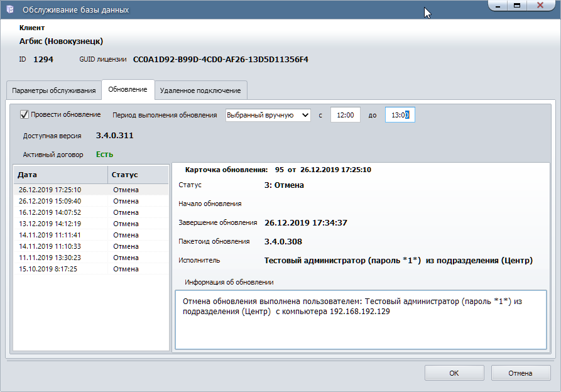Click the client name 'Агбис (Новокузнецк)'
The width and height of the screenshot is (561, 392).
click(61, 41)
